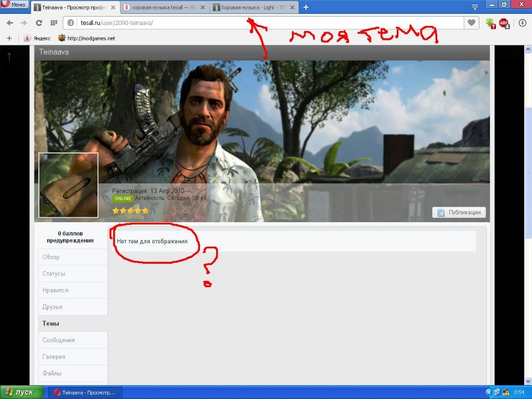Open a new browser tab
The width and height of the screenshot is (532, 399).
pyautogui.click(x=306, y=7)
